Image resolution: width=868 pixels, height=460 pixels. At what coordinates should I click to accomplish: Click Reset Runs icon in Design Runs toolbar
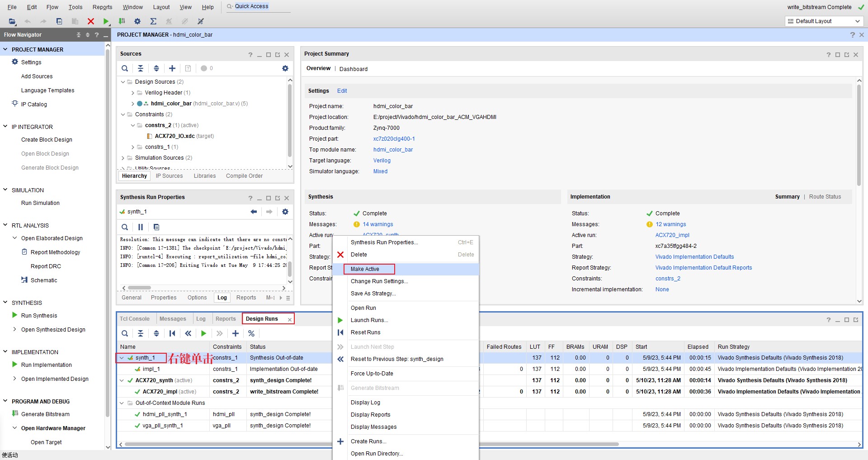pyautogui.click(x=172, y=333)
